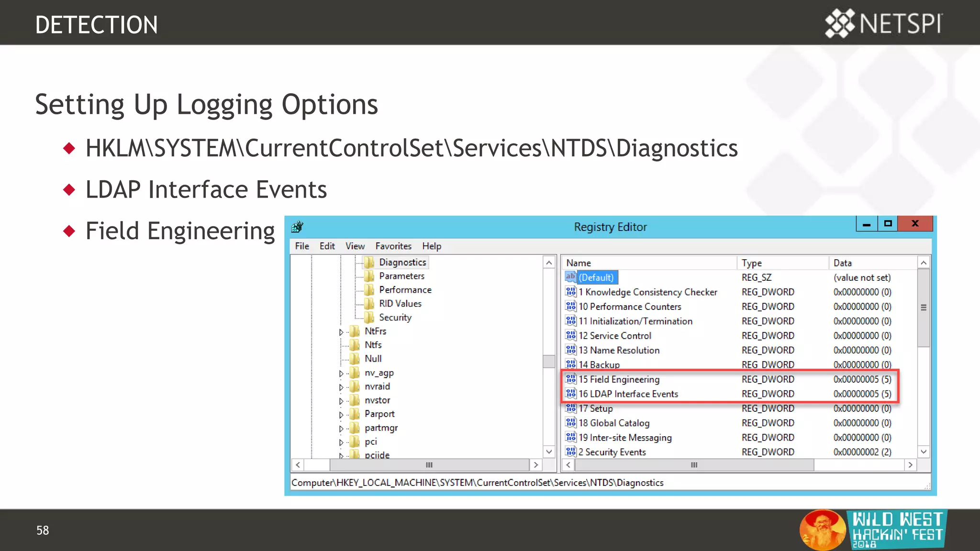This screenshot has height=551, width=980.
Task: Click the Registry Editor app icon in title bar
Action: point(297,227)
